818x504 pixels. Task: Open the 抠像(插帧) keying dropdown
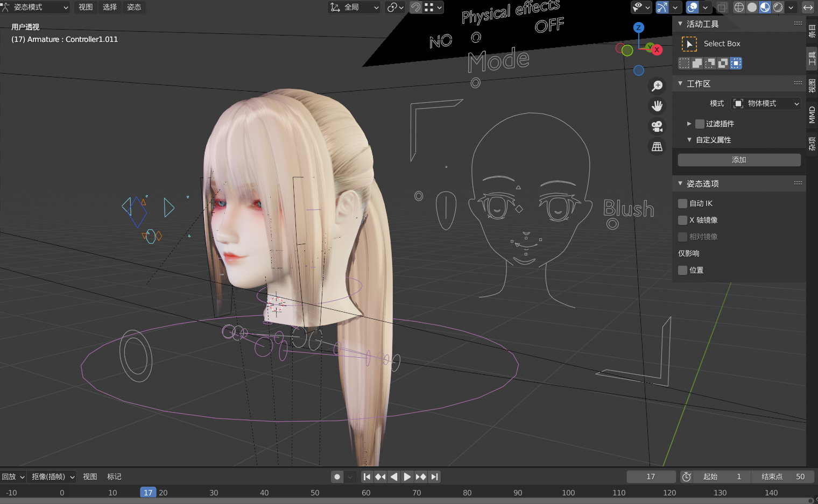tap(53, 477)
